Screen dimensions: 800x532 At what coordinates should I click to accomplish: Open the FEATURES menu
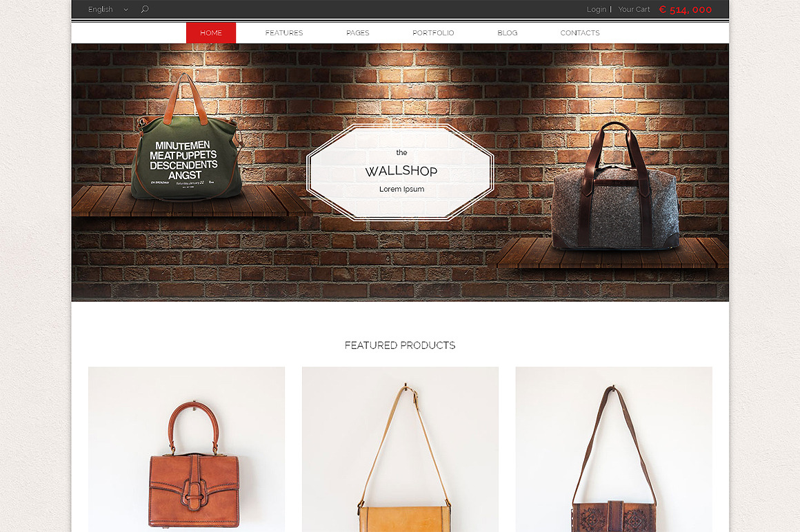[x=283, y=32]
